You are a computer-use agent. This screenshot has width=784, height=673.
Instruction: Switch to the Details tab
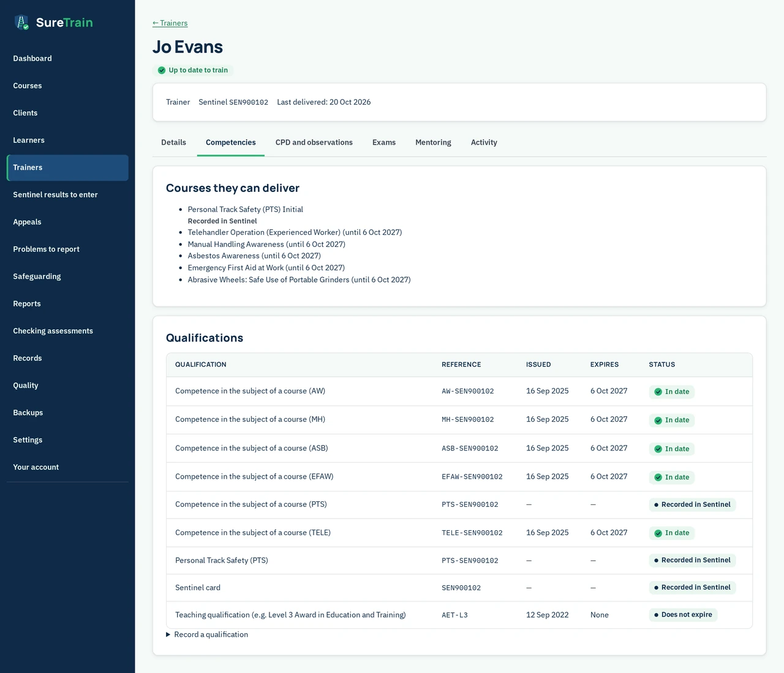click(173, 142)
